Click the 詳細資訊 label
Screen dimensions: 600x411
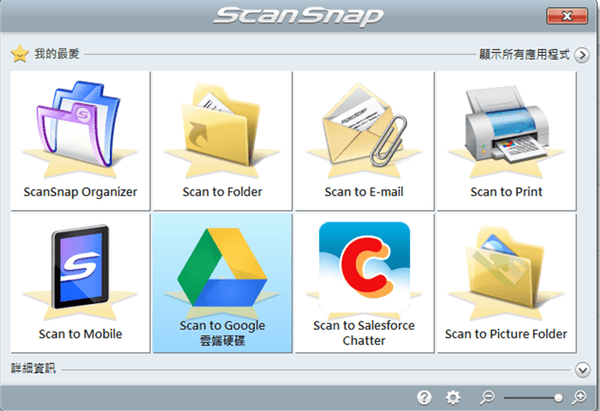(33, 368)
